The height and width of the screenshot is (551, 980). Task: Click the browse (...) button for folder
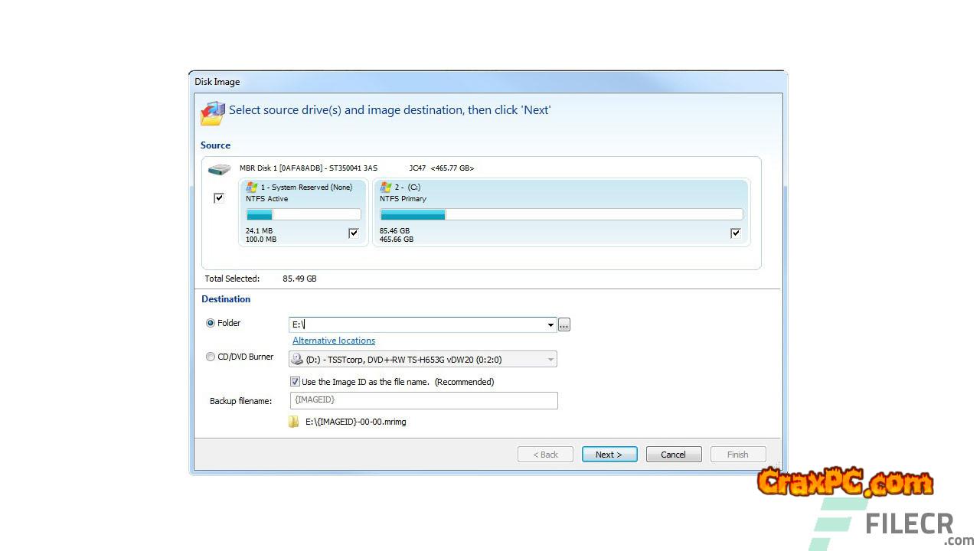pos(564,325)
